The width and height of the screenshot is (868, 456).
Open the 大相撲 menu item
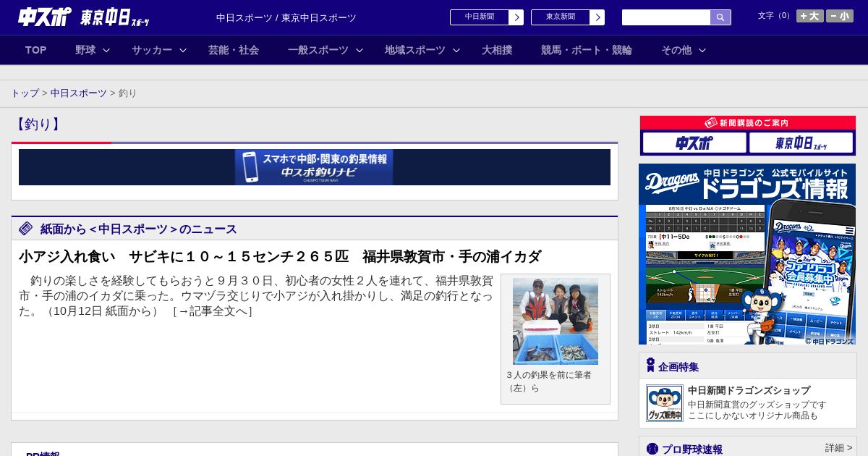(x=497, y=50)
